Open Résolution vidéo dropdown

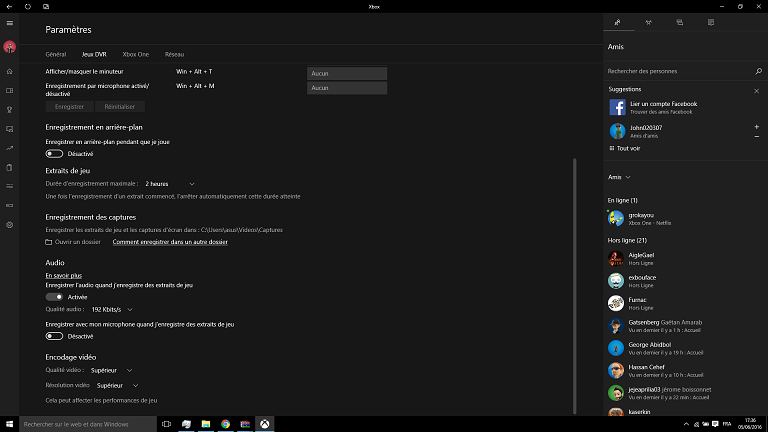point(118,385)
